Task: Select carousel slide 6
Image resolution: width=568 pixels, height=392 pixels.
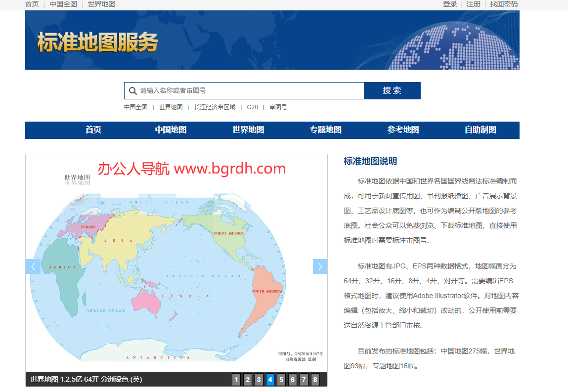Action: 293,380
